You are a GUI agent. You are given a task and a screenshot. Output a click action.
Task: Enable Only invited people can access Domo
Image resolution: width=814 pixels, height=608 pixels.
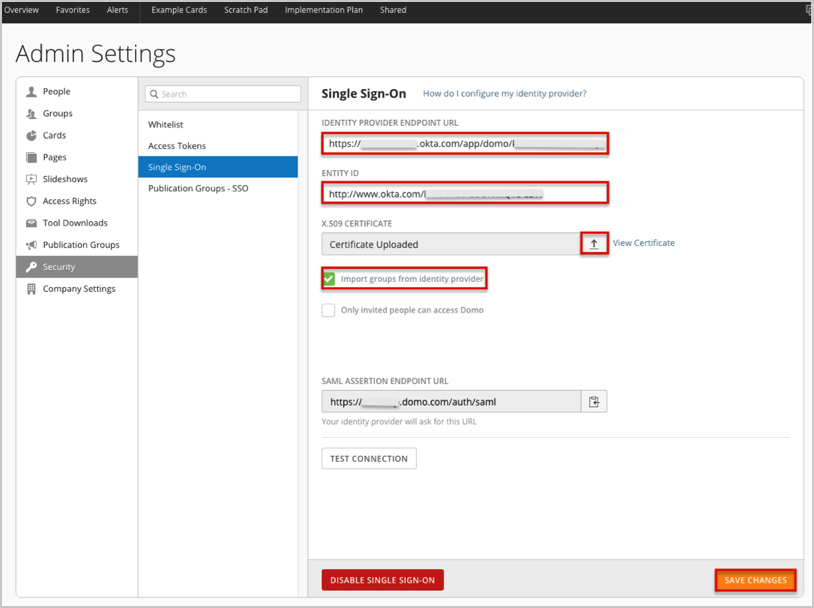(329, 310)
